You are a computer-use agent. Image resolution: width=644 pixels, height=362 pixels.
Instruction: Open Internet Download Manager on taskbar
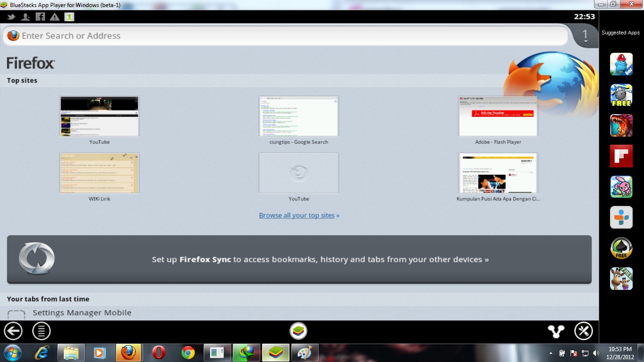click(247, 353)
